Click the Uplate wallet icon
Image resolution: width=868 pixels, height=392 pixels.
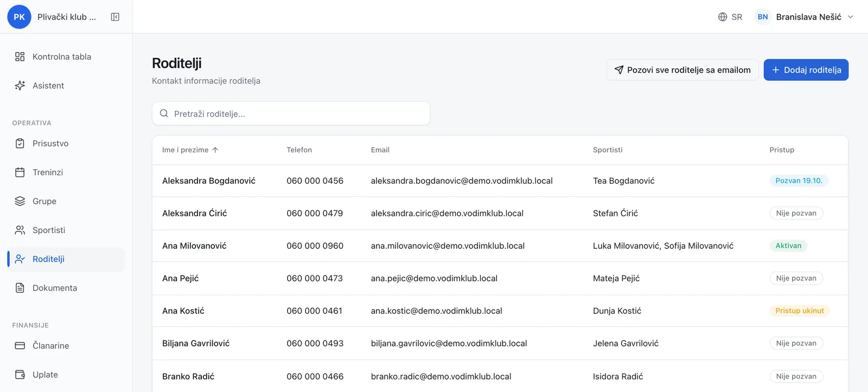[20, 375]
